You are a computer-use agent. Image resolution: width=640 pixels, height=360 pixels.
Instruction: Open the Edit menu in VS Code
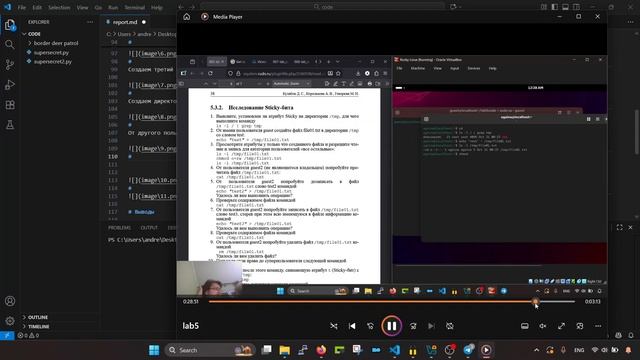point(37,7)
